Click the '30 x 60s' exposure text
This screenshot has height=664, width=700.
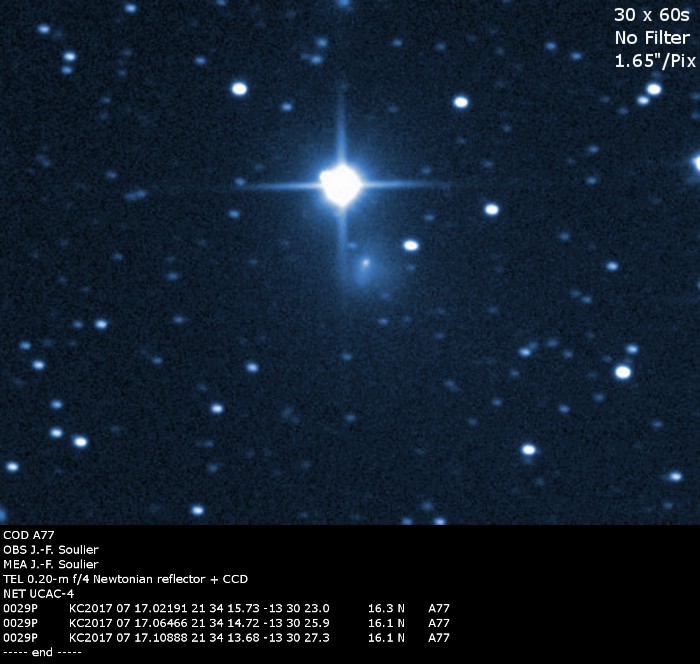click(x=652, y=15)
